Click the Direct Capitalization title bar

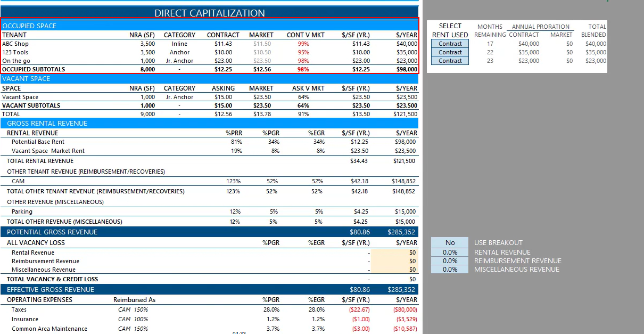tap(210, 13)
